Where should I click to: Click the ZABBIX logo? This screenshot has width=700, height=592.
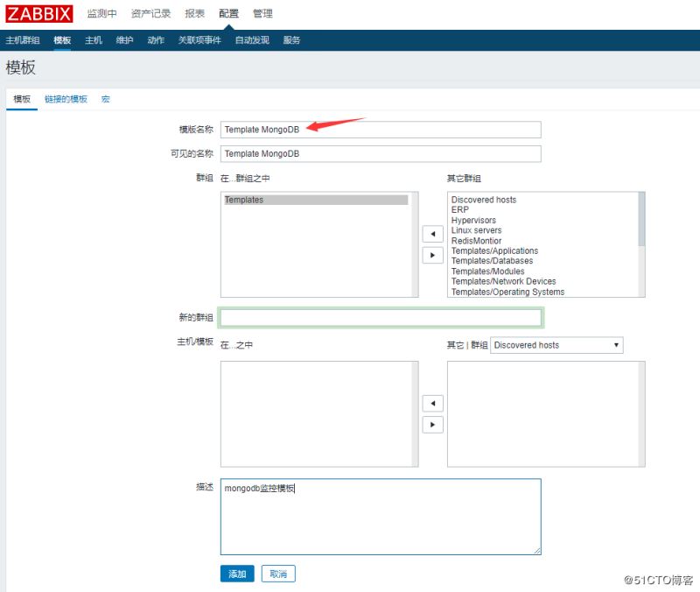coord(37,13)
